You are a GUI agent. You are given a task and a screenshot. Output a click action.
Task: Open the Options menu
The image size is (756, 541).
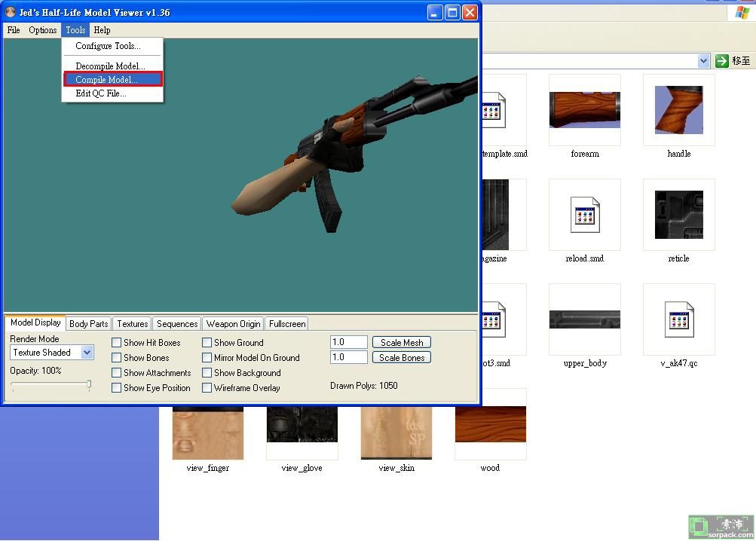(x=42, y=30)
